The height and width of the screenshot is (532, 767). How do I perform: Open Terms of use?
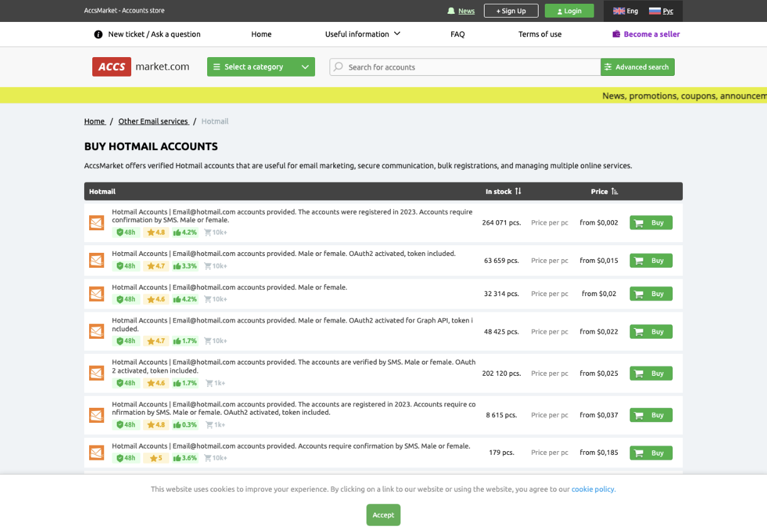coord(540,34)
